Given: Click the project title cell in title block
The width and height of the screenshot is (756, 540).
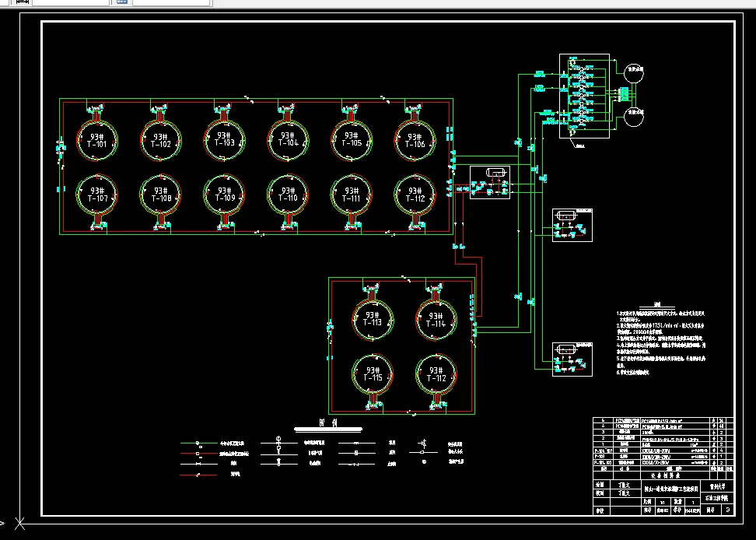Looking at the screenshot, I should tap(673, 489).
